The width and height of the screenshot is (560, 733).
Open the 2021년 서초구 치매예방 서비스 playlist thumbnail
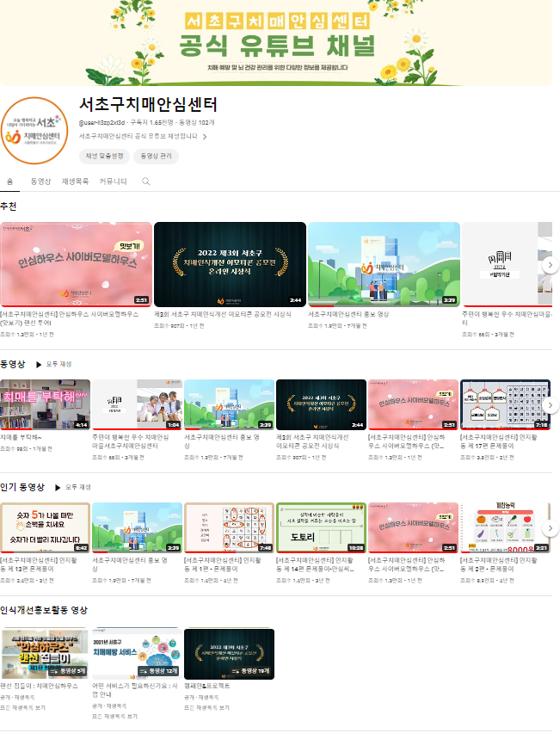pyautogui.click(x=137, y=654)
